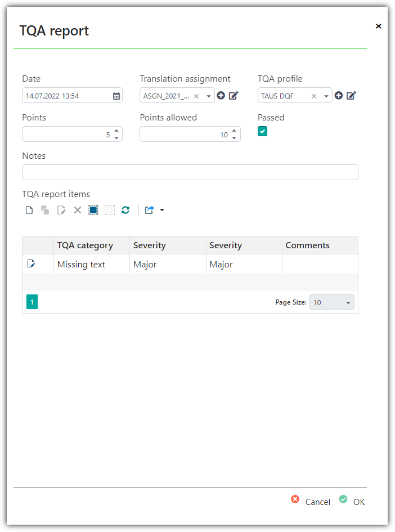Open the export options arrow

[x=162, y=210]
